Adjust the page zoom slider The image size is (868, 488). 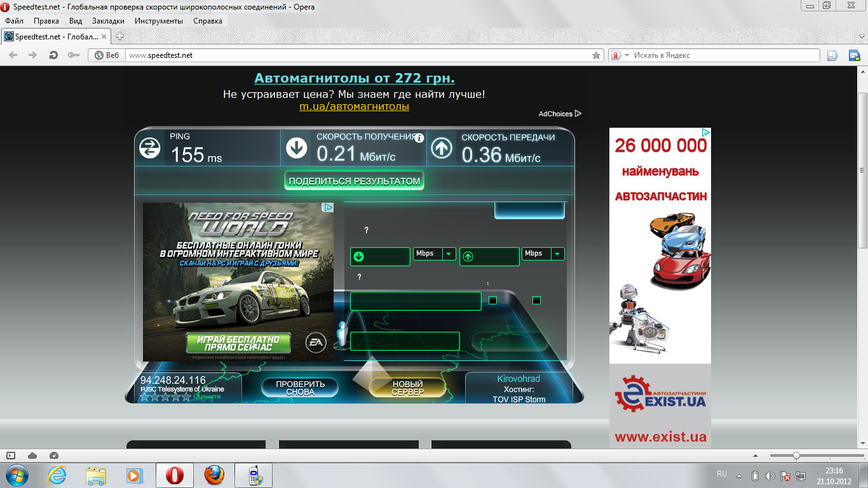(796, 456)
